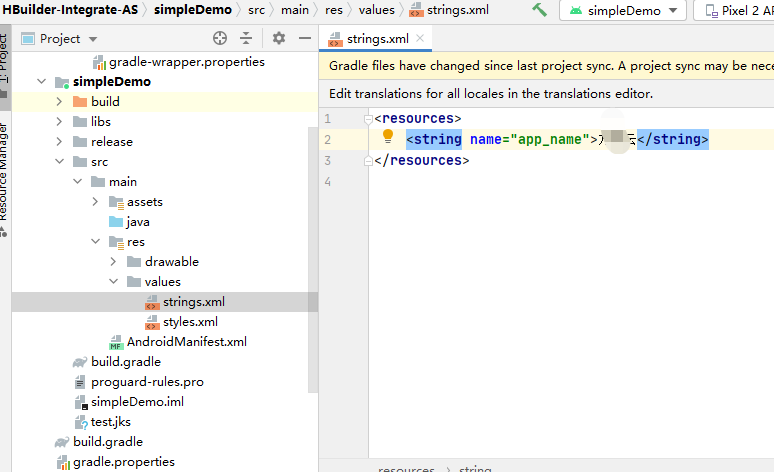Screen dimensions: 774x472
Task: Select AndroidManifest.xml file
Action: [178, 342]
